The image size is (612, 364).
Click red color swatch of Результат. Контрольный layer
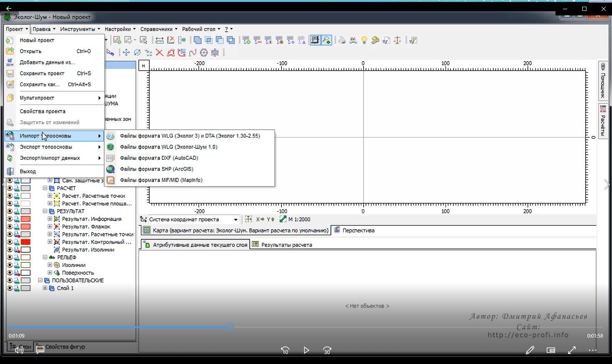pos(26,242)
